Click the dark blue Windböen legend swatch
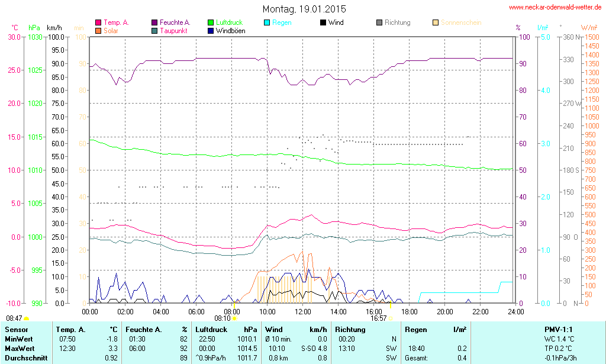The width and height of the screenshot is (606, 364). [x=211, y=31]
